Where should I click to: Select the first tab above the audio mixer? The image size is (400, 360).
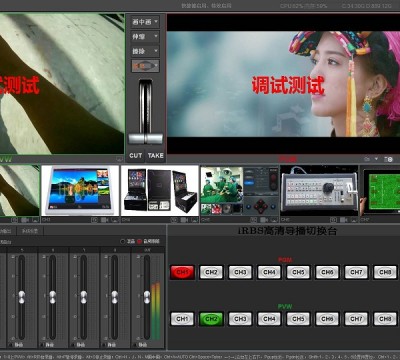[x=6, y=231]
